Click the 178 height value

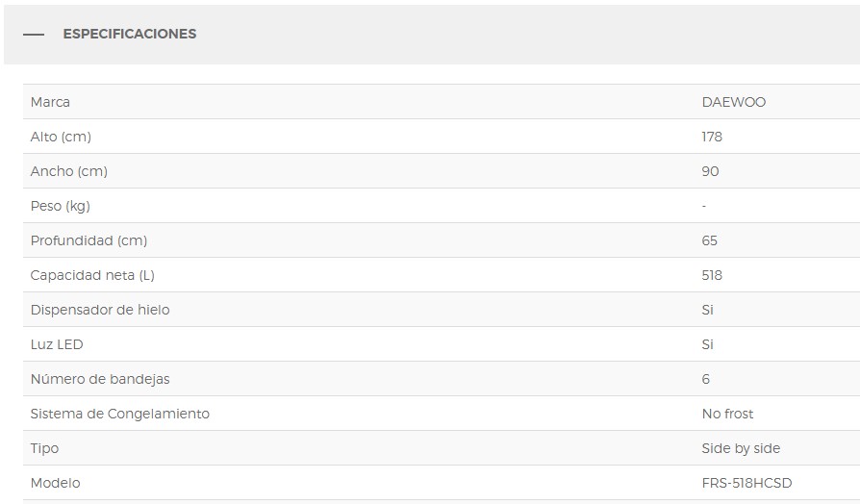[x=712, y=137]
